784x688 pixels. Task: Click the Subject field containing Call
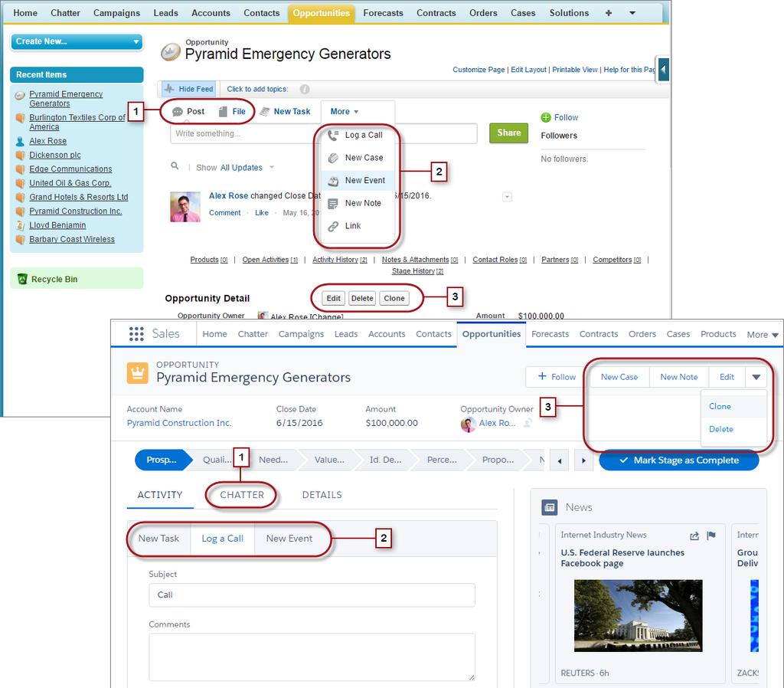tap(312, 595)
